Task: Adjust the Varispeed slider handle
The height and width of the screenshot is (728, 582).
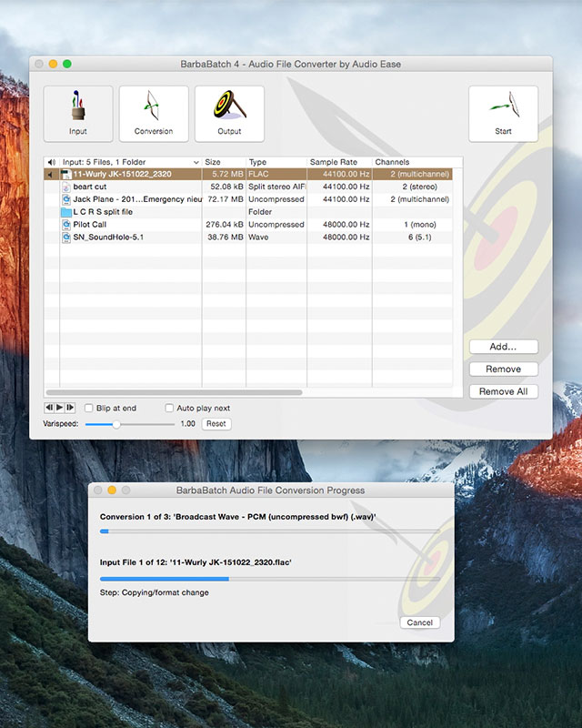Action: click(x=116, y=424)
